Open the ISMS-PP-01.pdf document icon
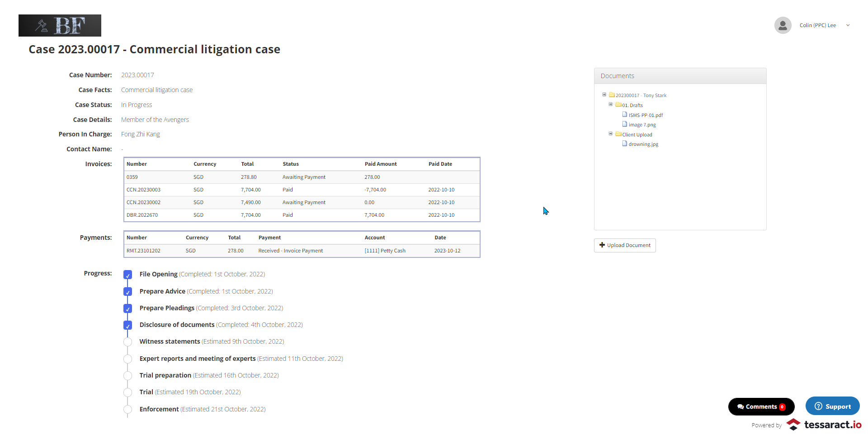Image resolution: width=868 pixels, height=434 pixels. click(x=626, y=115)
